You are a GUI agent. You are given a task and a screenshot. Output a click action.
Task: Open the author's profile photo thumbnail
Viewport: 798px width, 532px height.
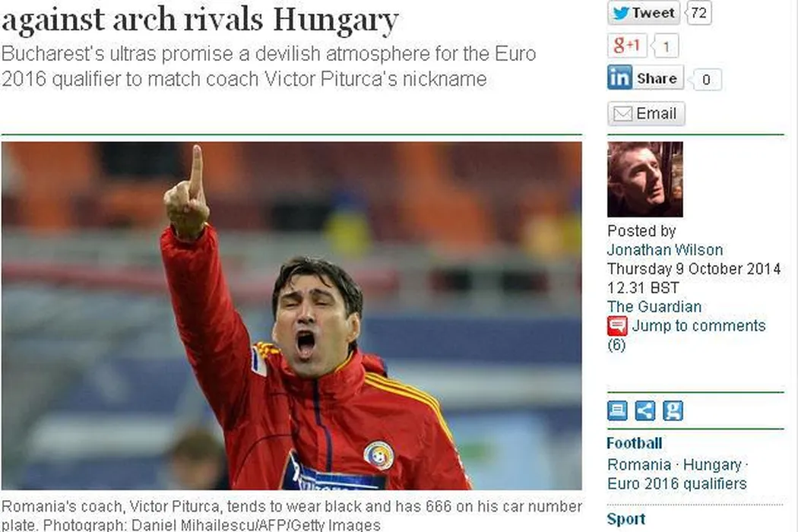point(644,179)
